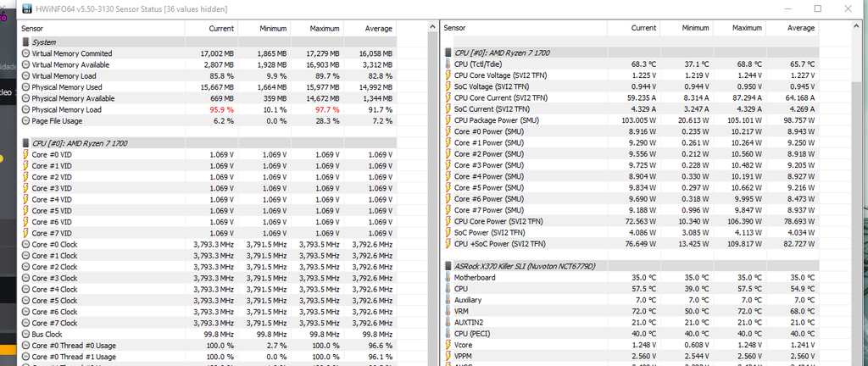Click the thermometer icon beside Motherboard
Image resolution: width=868 pixels, height=366 pixels.
click(448, 278)
